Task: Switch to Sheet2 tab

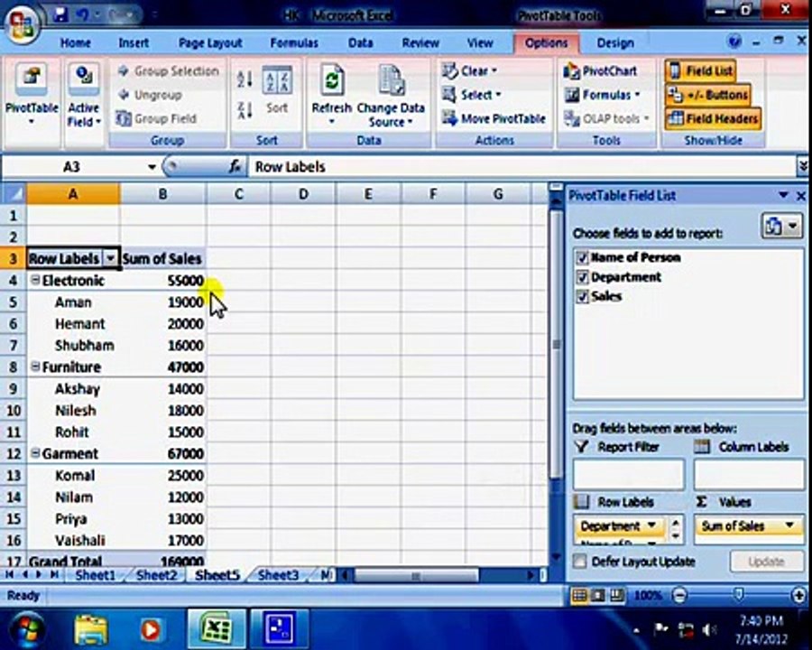Action: tap(156, 575)
